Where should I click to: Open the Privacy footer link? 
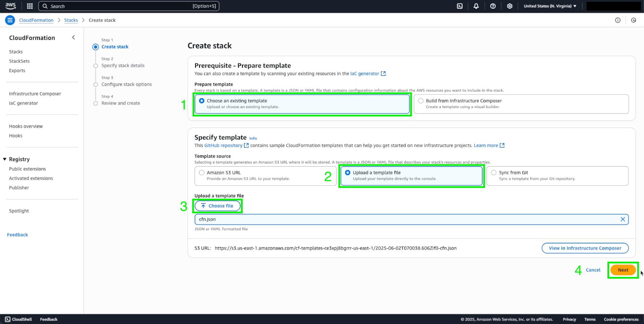[x=570, y=319]
